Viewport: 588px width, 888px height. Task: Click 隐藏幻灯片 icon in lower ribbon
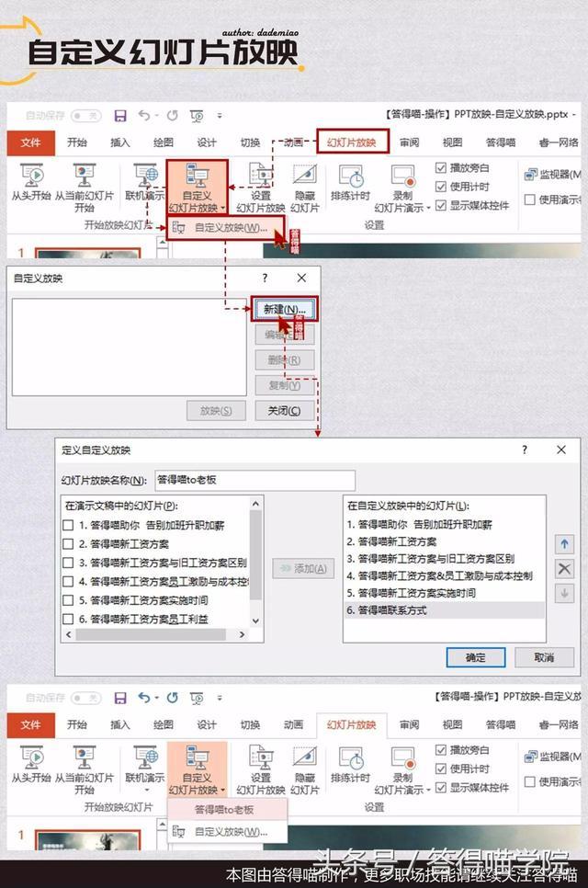click(304, 757)
